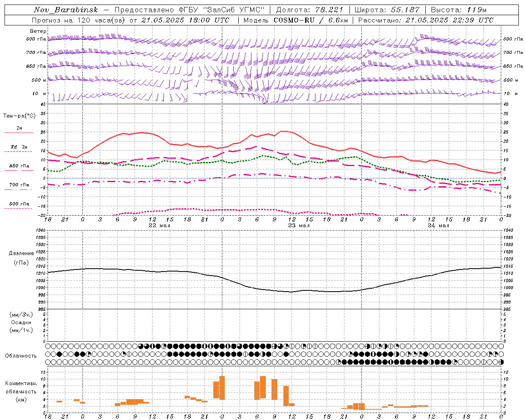Click the red solid 2м legend line
This screenshot has height=420, width=525.
click(x=19, y=132)
